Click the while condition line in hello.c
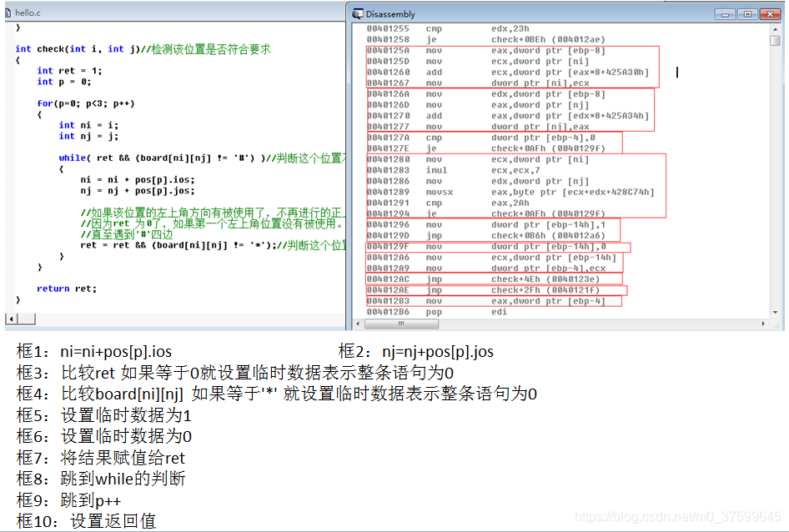Image resolution: width=789 pixels, height=532 pixels. coord(201,158)
